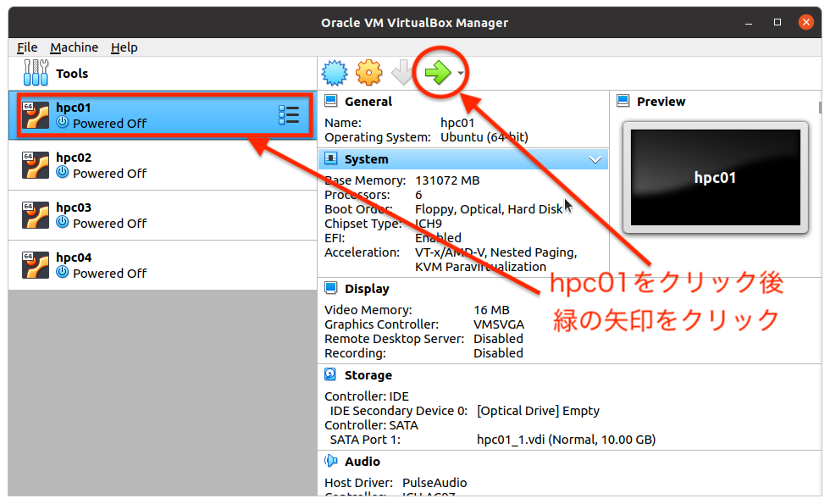Click the Tools entry label

(x=72, y=74)
